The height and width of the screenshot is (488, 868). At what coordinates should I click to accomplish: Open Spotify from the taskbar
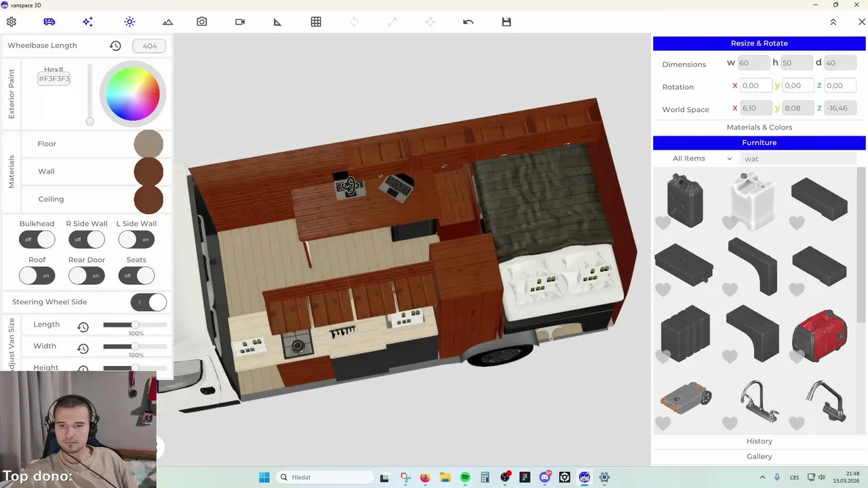[465, 477]
